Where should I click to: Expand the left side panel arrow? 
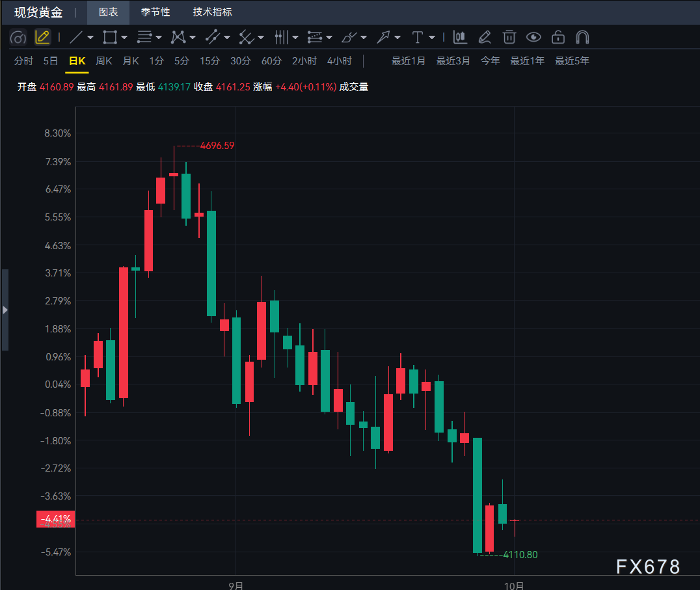5,310
